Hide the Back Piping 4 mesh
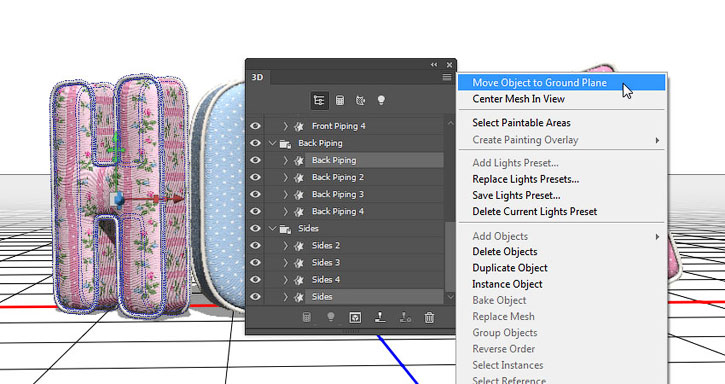 click(x=255, y=211)
